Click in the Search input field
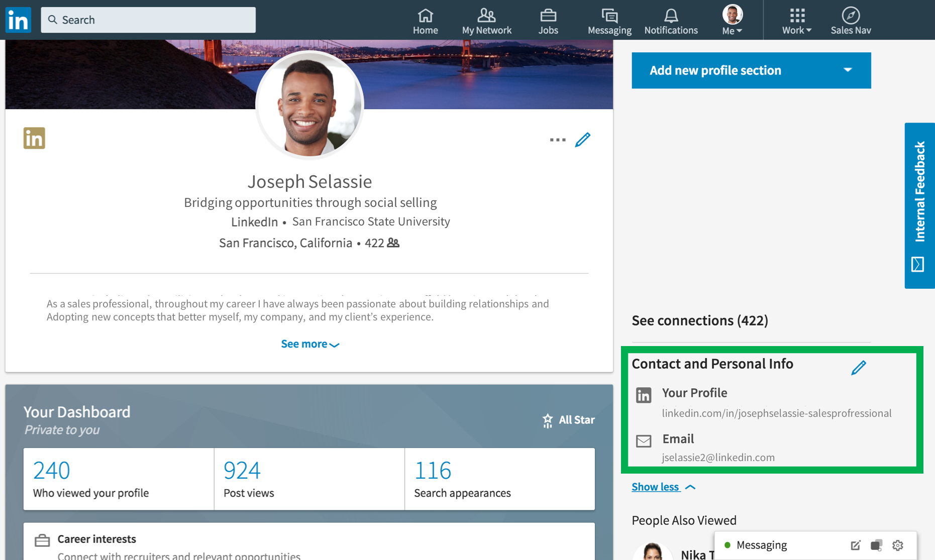 pos(148,20)
